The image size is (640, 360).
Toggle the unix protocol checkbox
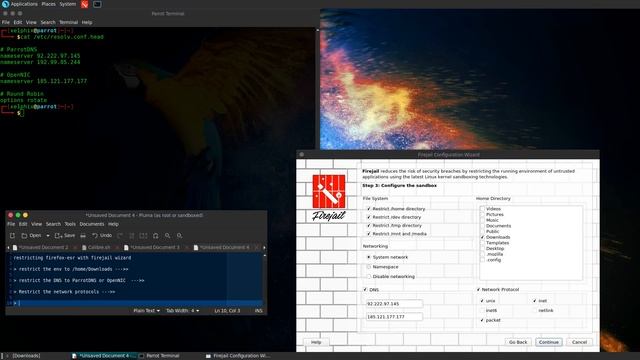(482, 301)
